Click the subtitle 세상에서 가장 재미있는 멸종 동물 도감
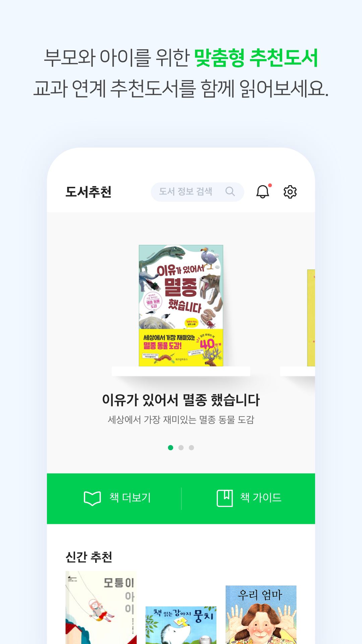 181,420
